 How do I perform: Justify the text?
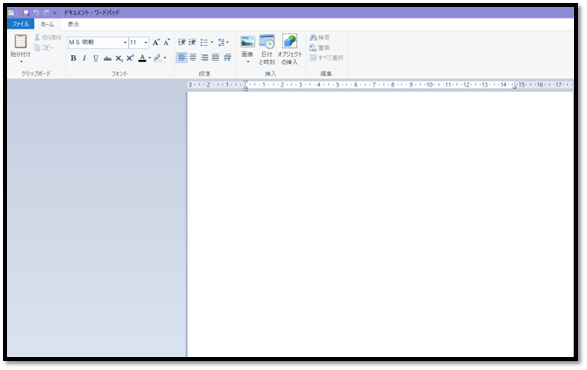216,58
